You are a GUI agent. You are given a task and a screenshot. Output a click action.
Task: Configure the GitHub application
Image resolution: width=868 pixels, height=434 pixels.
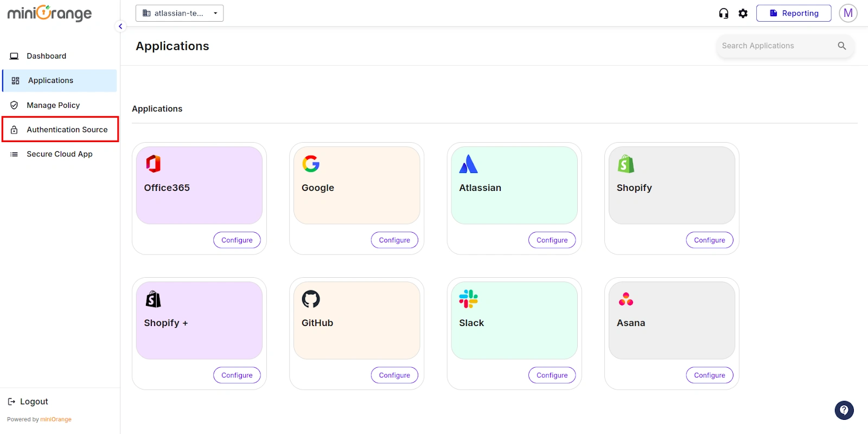pos(394,375)
